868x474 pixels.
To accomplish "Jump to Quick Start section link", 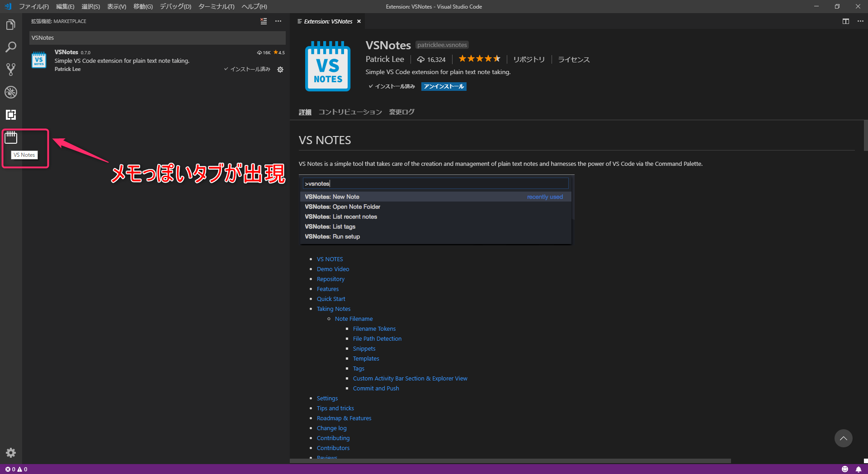I will (x=331, y=299).
